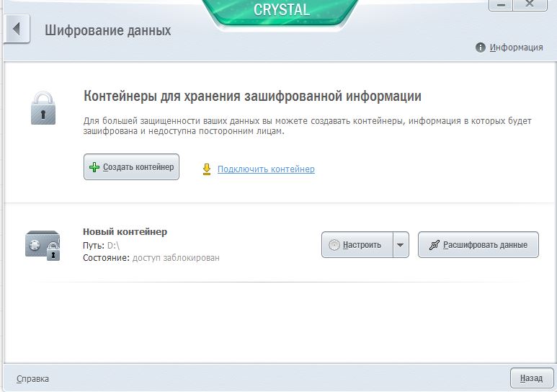Go back using the arrow button
This screenshot has height=392, width=557.
(x=17, y=29)
